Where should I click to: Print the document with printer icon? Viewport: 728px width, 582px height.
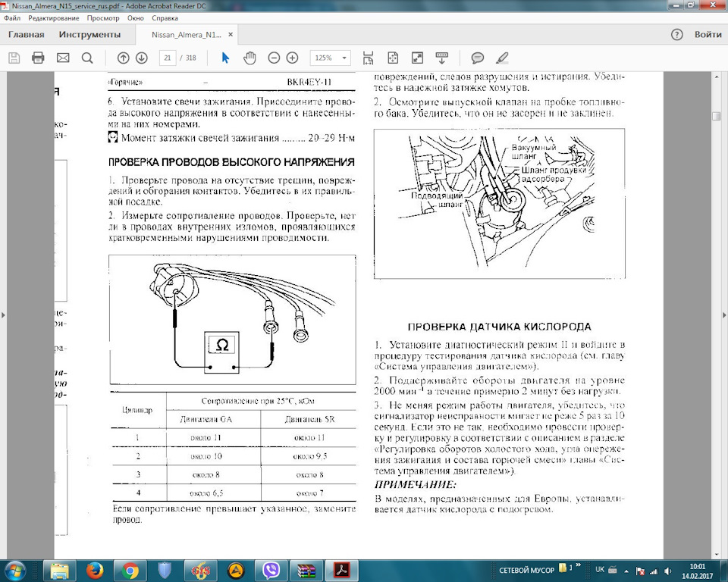click(38, 58)
